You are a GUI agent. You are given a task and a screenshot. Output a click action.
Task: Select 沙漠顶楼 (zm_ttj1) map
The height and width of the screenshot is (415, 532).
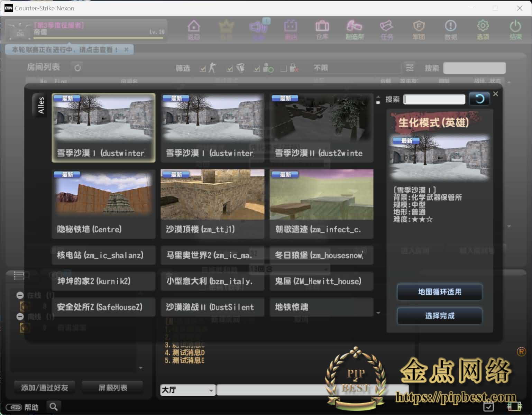coord(212,204)
